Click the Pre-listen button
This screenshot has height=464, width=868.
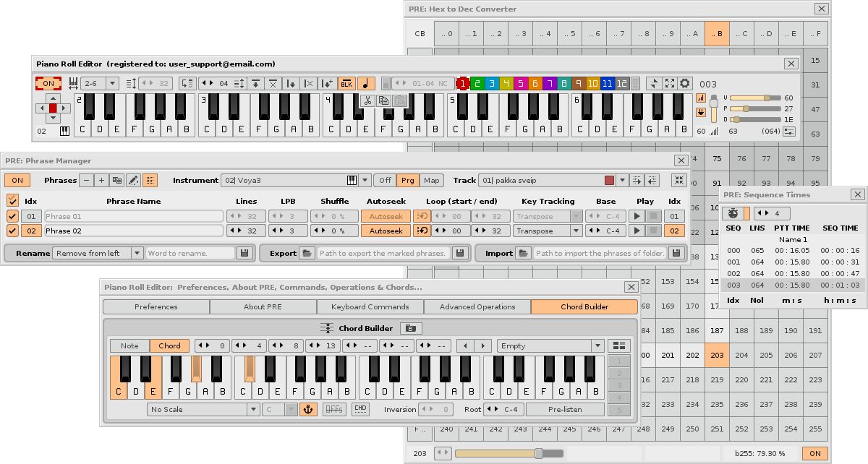coord(565,410)
